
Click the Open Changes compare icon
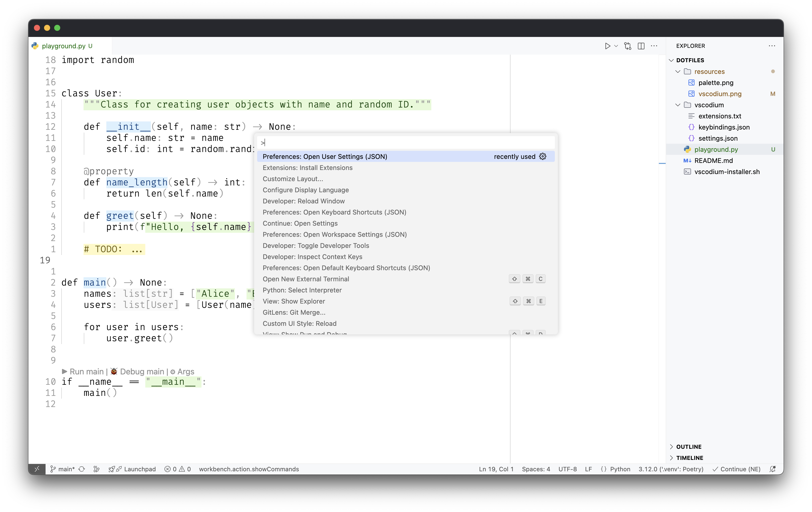(627, 46)
